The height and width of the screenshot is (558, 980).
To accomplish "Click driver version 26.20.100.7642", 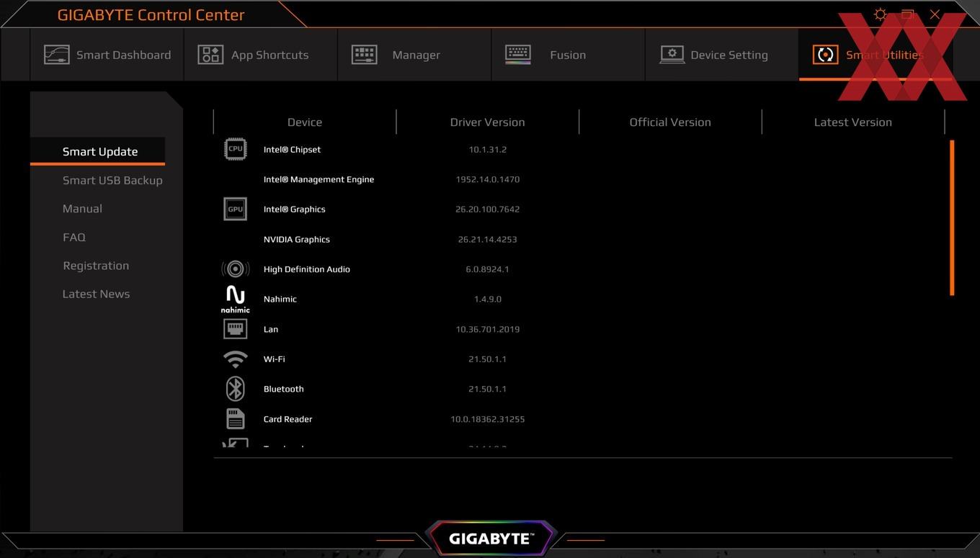I will tap(488, 209).
